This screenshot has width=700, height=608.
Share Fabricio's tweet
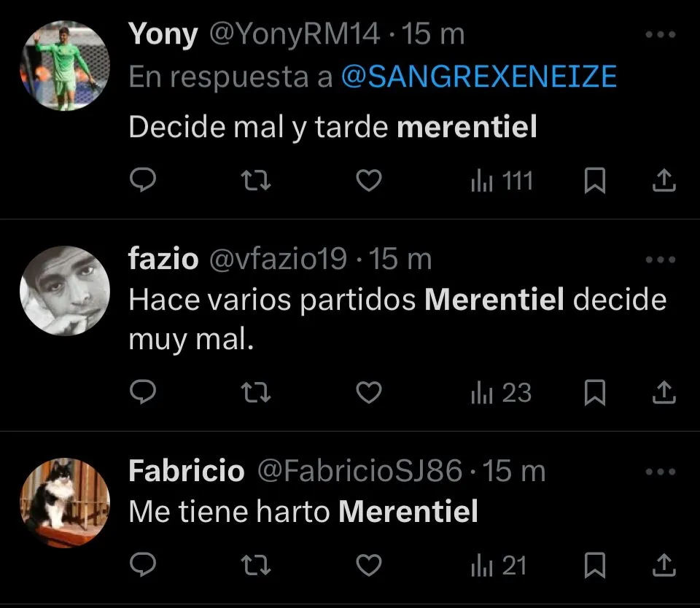coord(662,565)
